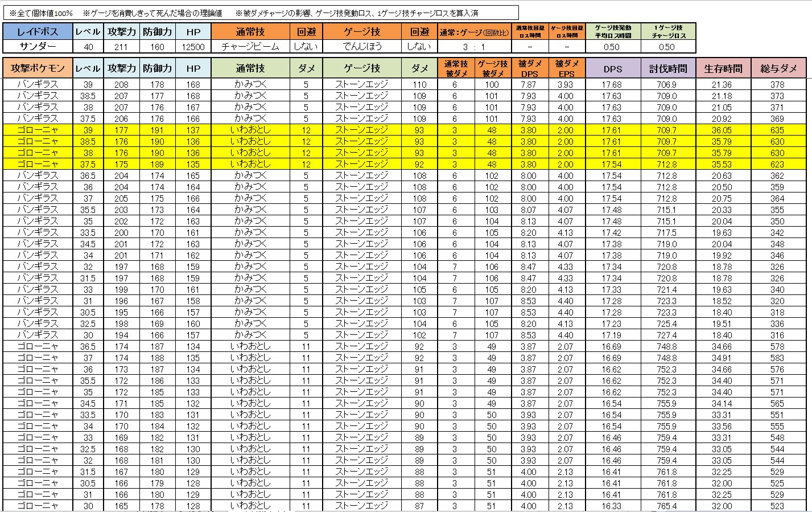This screenshot has height=512, width=812.
Task: Select total damage cell 369
Action: click(x=777, y=118)
